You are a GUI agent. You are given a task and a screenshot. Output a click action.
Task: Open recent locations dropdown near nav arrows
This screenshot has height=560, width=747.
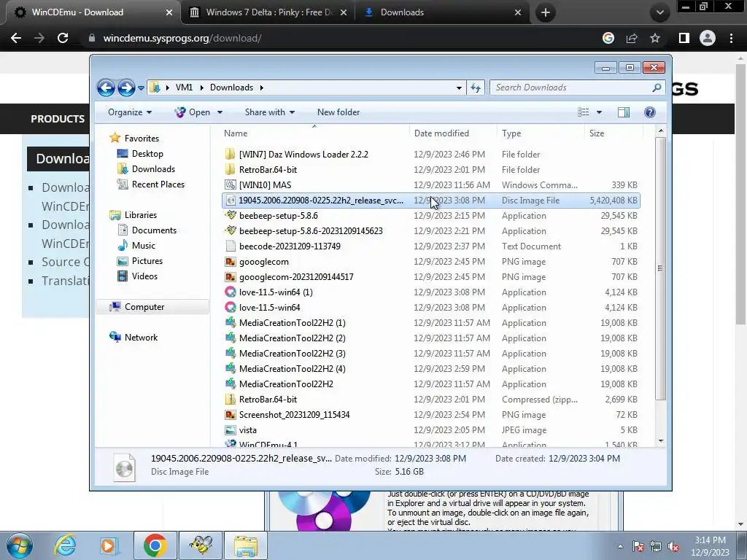tap(141, 88)
